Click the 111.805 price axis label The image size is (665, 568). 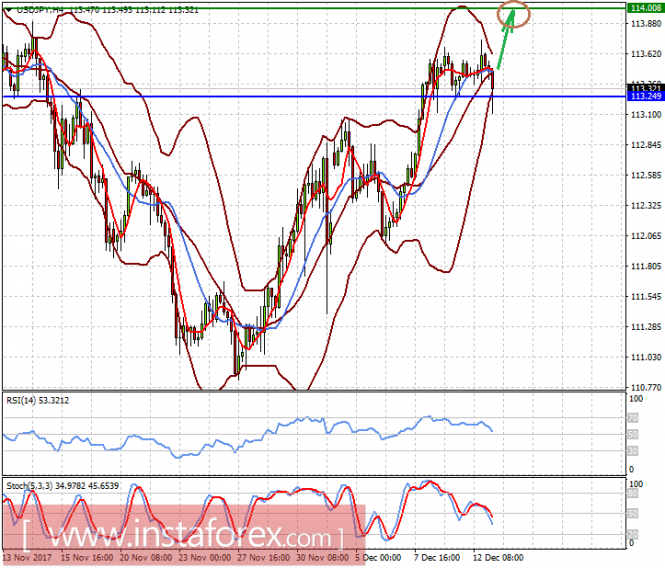[x=646, y=266]
